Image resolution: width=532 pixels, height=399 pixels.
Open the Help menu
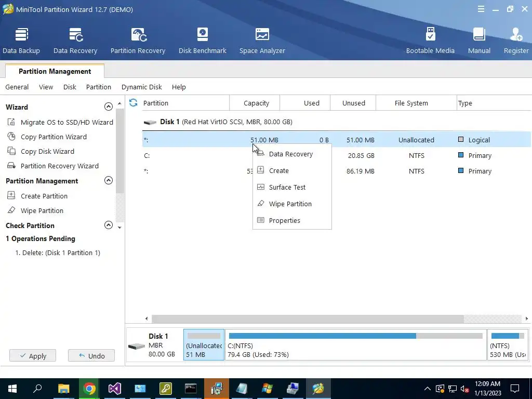coord(179,87)
